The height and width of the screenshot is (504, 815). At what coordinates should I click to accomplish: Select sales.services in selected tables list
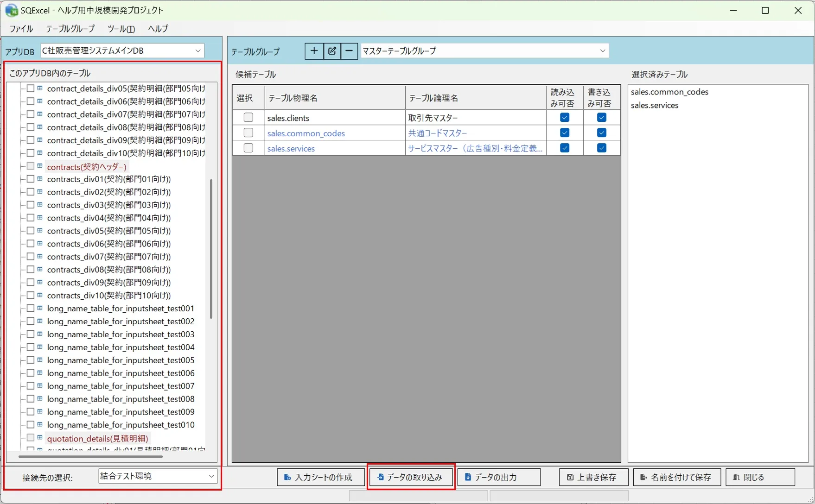tap(655, 105)
